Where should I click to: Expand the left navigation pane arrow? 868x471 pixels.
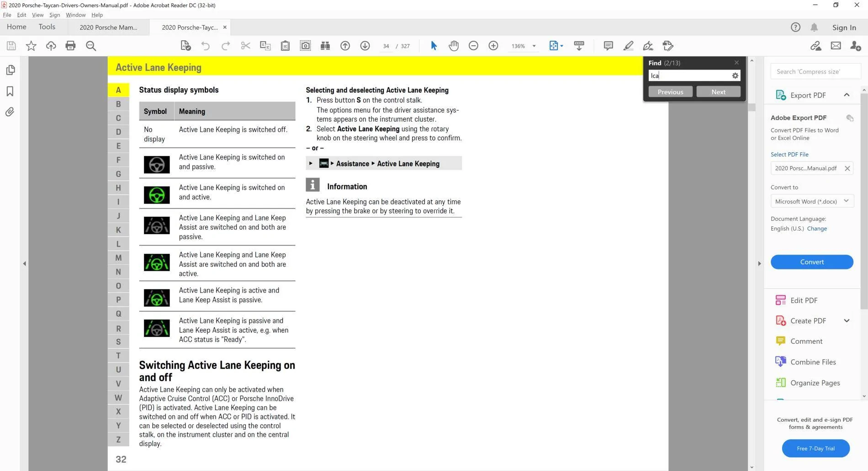point(24,263)
